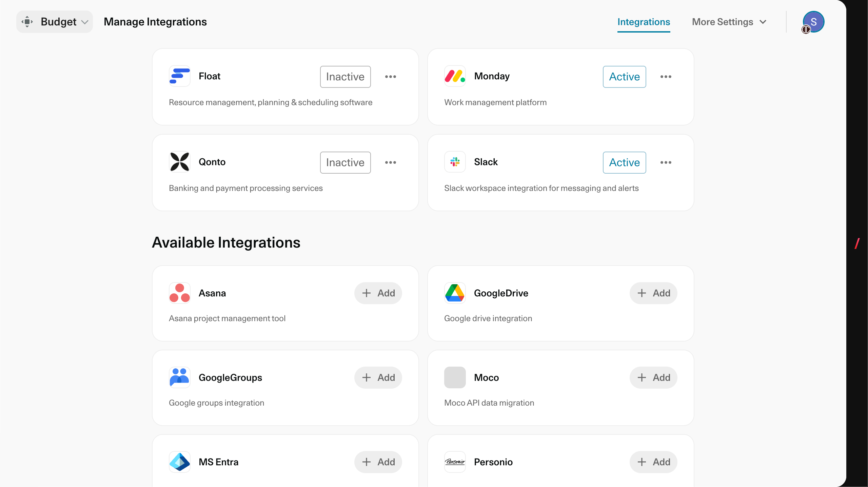The image size is (868, 487).
Task: Click the MS Entra logo icon
Action: [179, 462]
